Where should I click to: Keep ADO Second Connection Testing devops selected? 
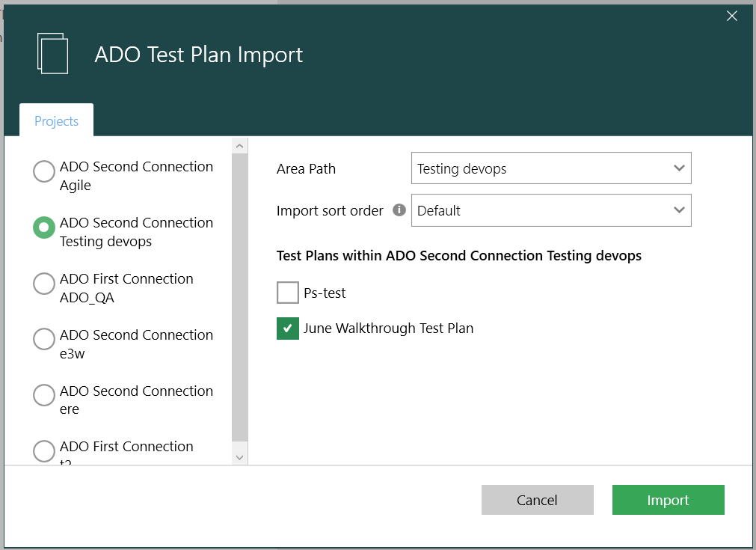[x=43, y=227]
